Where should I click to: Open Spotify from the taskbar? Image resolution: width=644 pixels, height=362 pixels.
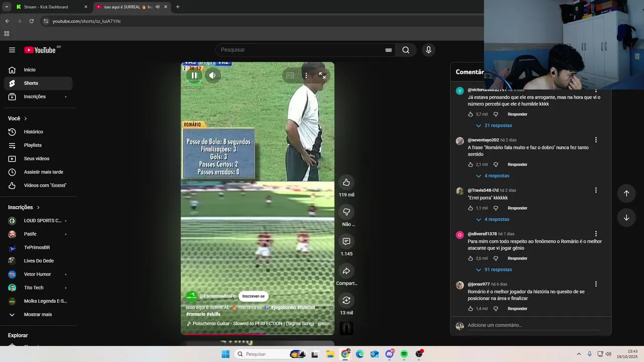tap(404, 354)
